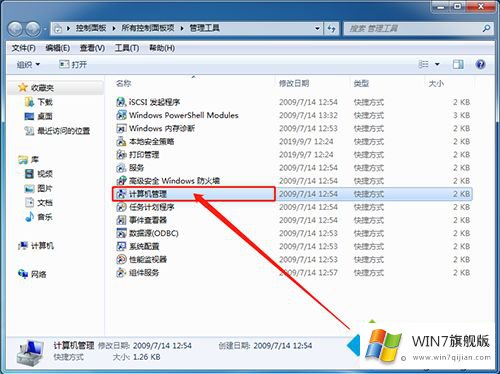Click the Windows 内存诊断 icon
The width and height of the screenshot is (500, 374).
coord(121,128)
